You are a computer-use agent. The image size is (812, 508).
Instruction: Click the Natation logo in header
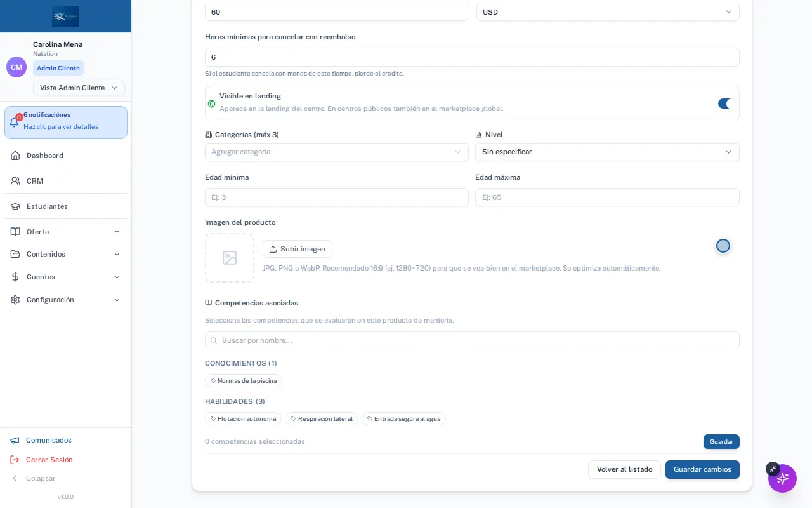(x=66, y=16)
